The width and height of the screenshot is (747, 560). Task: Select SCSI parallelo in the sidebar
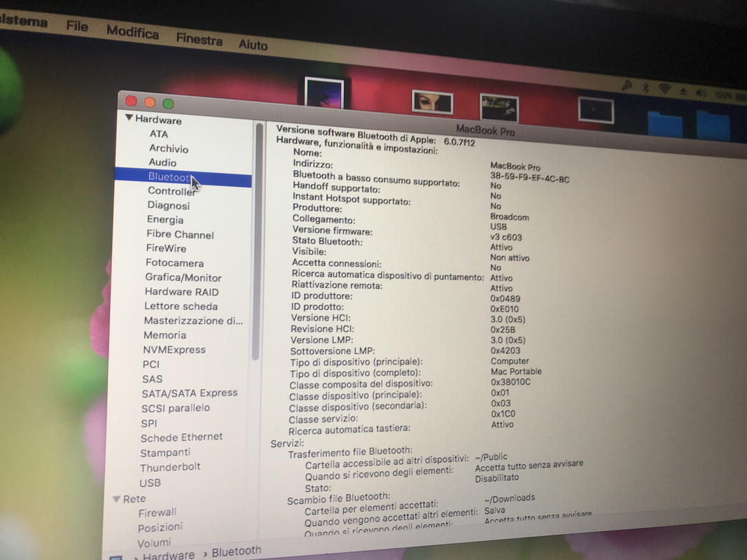pos(176,408)
